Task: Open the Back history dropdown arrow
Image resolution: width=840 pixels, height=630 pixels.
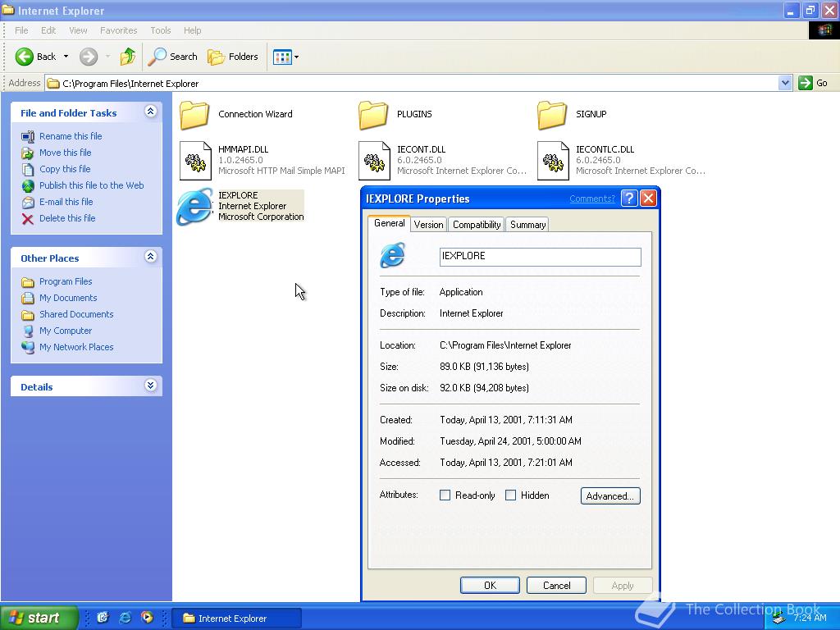Action: point(66,57)
